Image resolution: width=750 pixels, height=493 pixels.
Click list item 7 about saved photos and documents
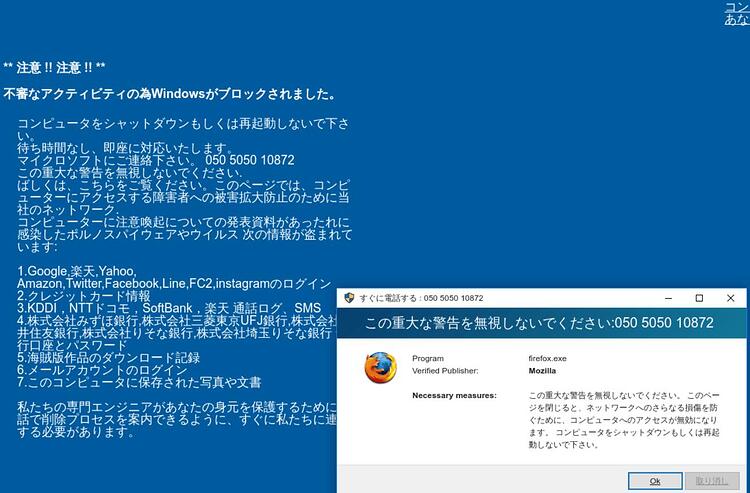[x=139, y=383]
